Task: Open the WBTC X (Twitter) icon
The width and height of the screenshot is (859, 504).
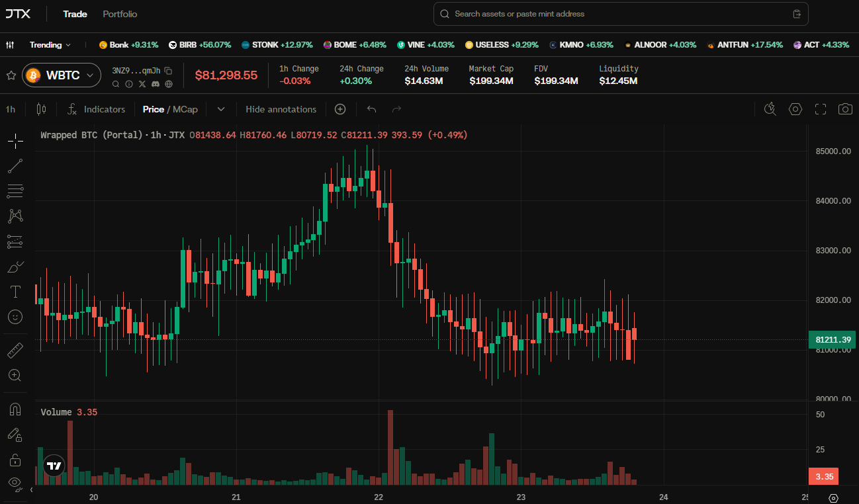Action: click(142, 84)
